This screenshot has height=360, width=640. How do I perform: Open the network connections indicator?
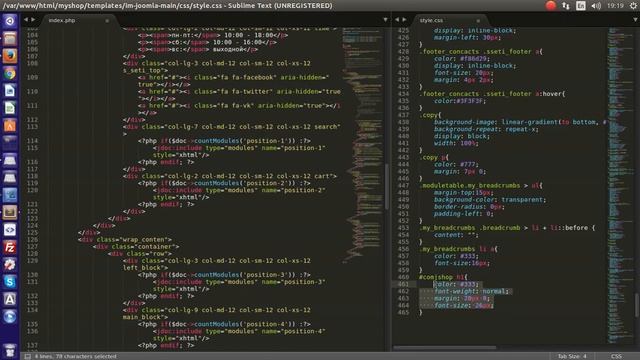566,6
